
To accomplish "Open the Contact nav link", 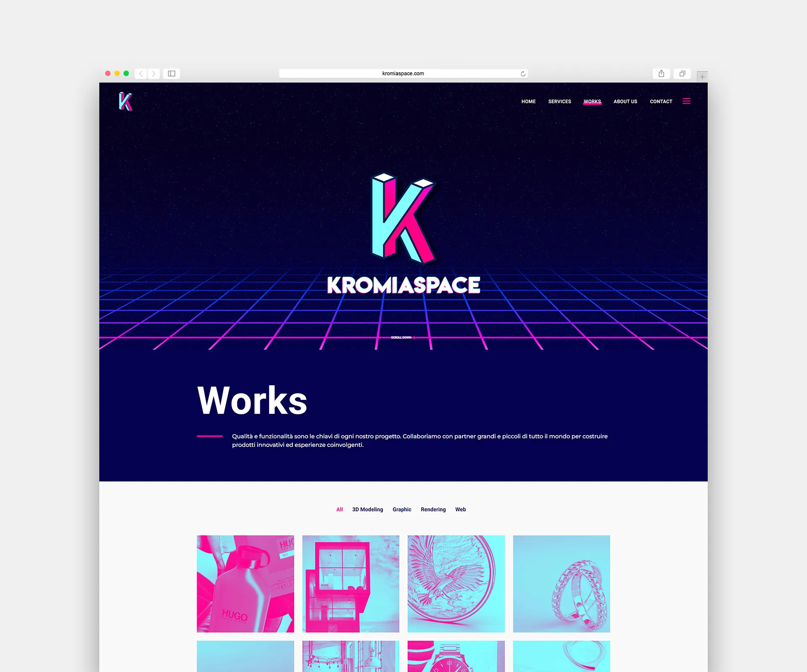I will [x=661, y=102].
